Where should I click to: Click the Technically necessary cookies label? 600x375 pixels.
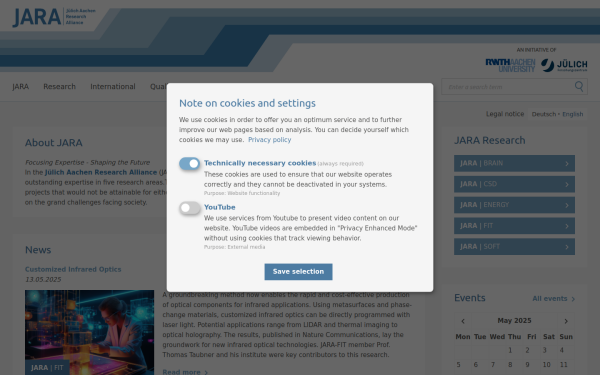click(260, 163)
